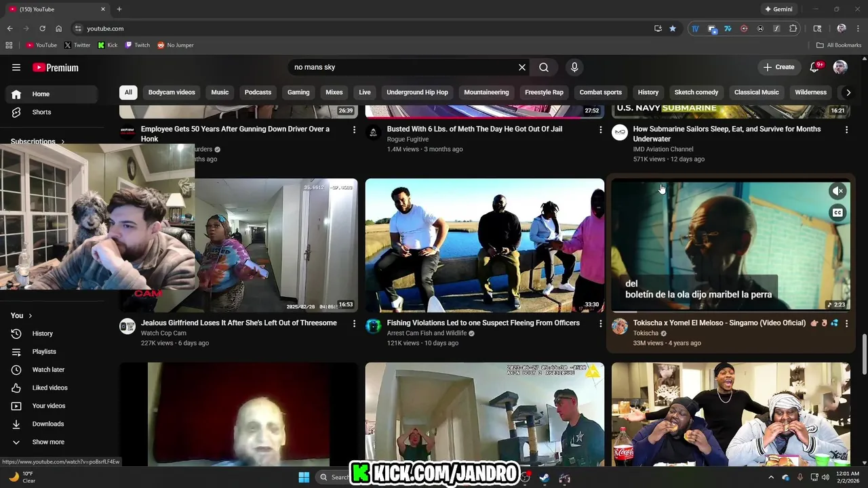This screenshot has width=868, height=488.
Task: Open Fishing Violations video thumbnail
Action: (485, 245)
